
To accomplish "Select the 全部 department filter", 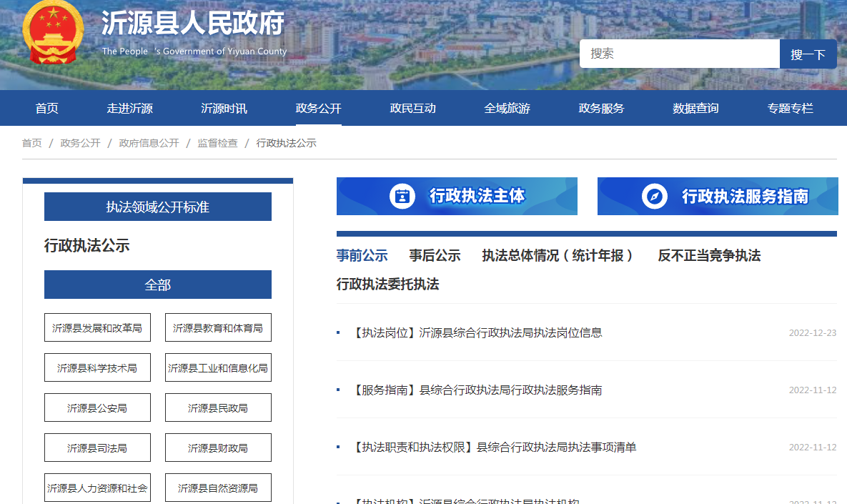I will click(x=158, y=285).
